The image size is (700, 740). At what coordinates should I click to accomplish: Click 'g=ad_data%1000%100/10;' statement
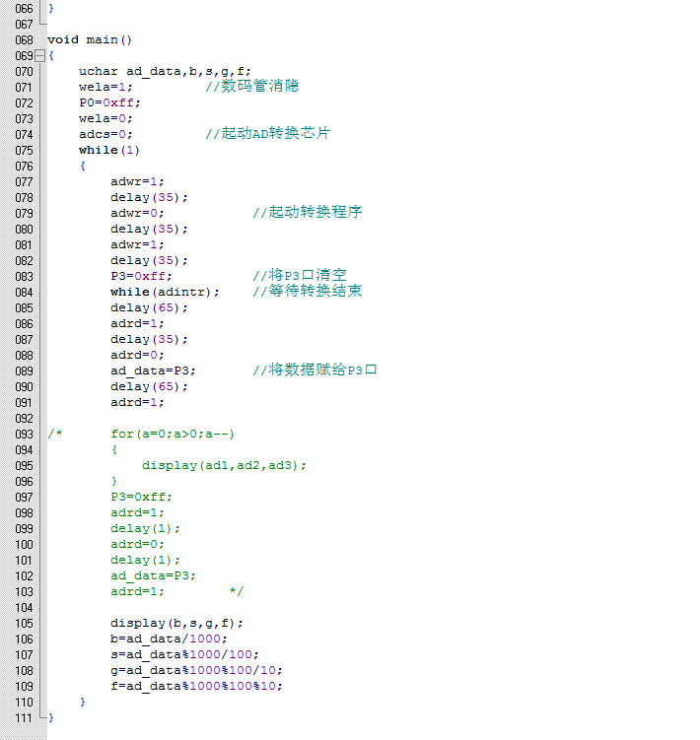click(x=196, y=671)
